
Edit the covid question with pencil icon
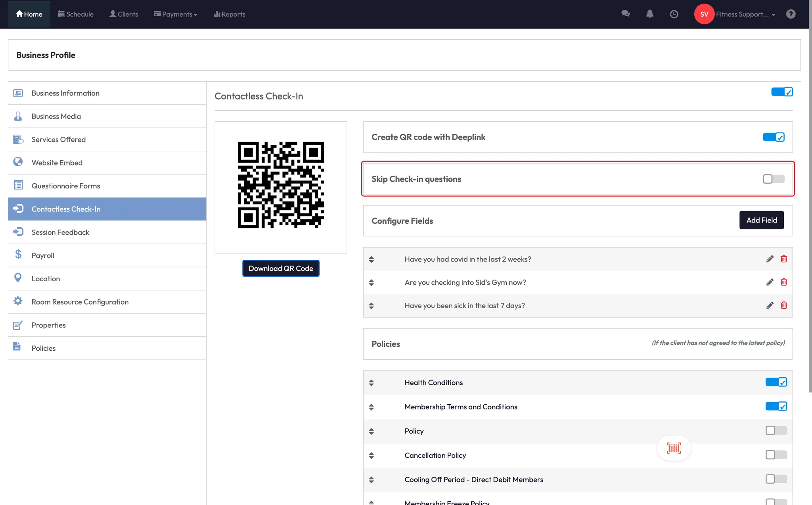click(770, 259)
